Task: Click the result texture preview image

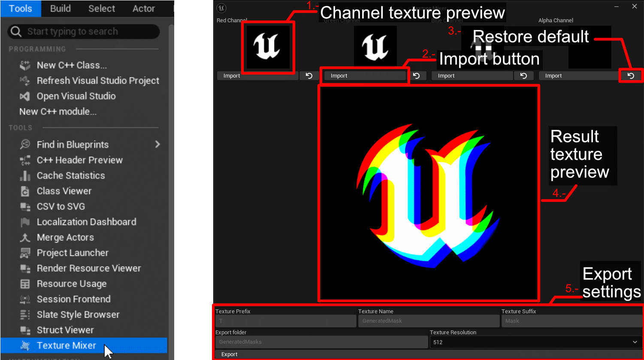Action: [x=429, y=193]
